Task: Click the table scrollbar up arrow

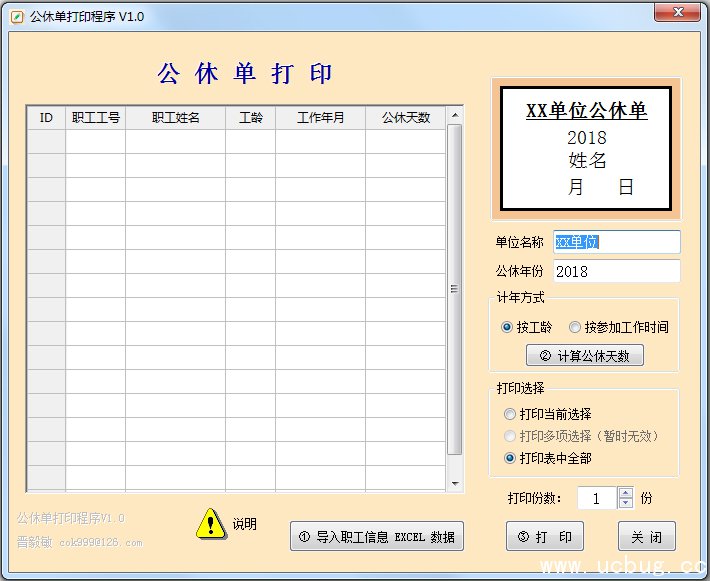Action: pyautogui.click(x=455, y=114)
